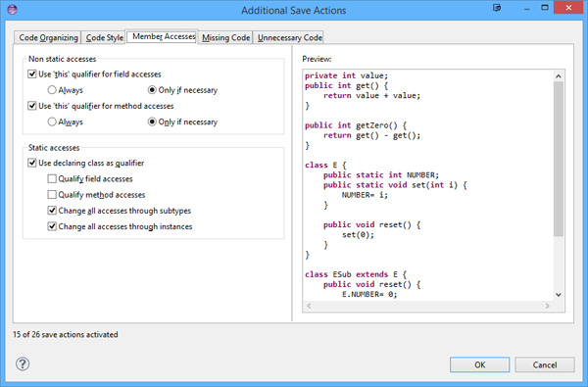
Task: Click the title bar icon beside minimize
Action: point(497,8)
